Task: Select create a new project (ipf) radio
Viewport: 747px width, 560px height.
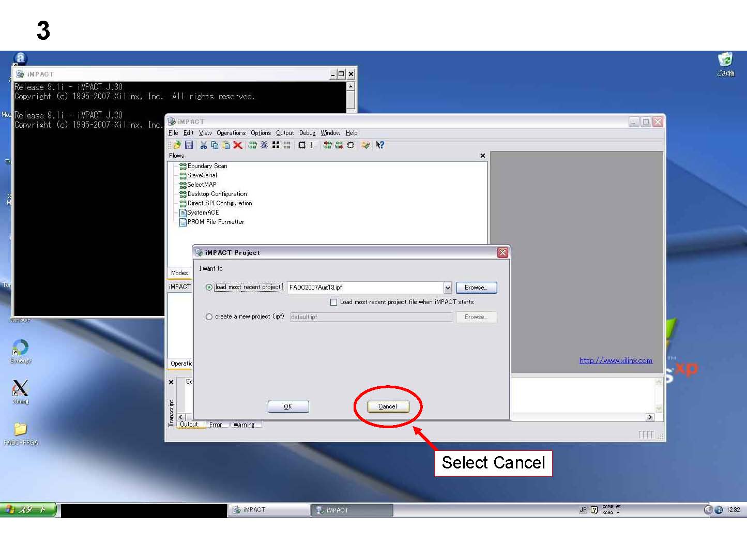Action: pyautogui.click(x=209, y=317)
